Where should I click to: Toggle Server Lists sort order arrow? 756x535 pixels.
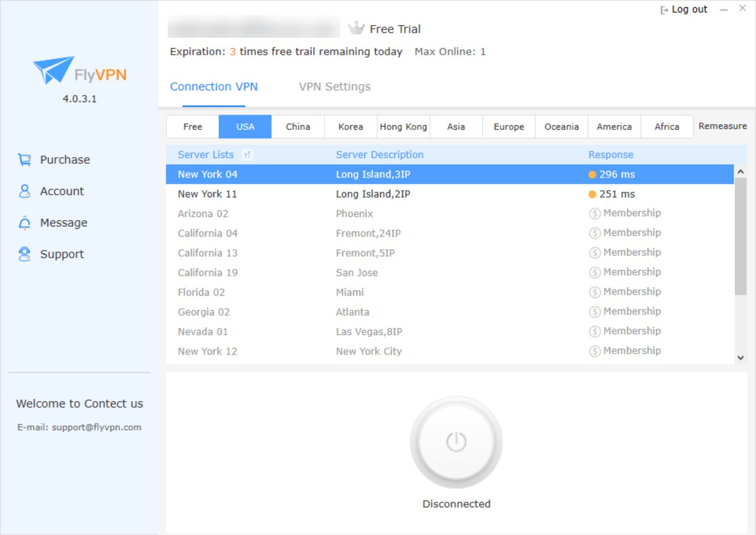coord(247,155)
